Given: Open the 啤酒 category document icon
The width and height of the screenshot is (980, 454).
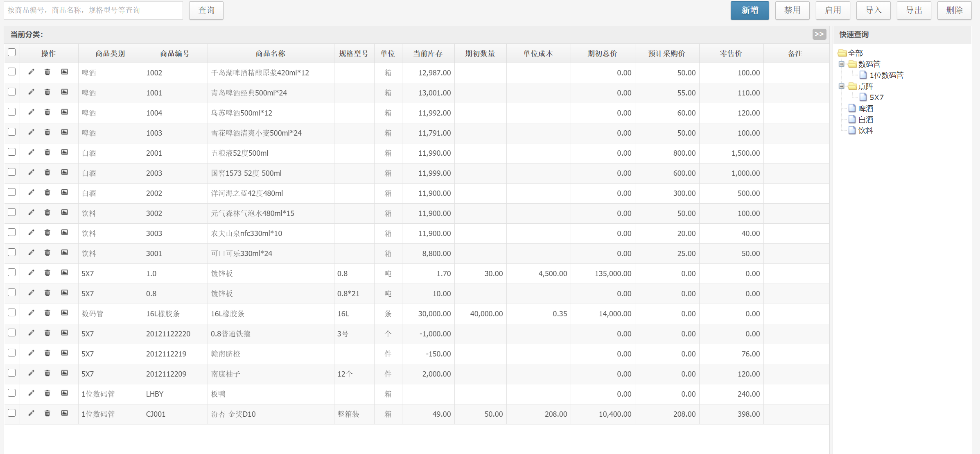Looking at the screenshot, I should click(x=852, y=108).
